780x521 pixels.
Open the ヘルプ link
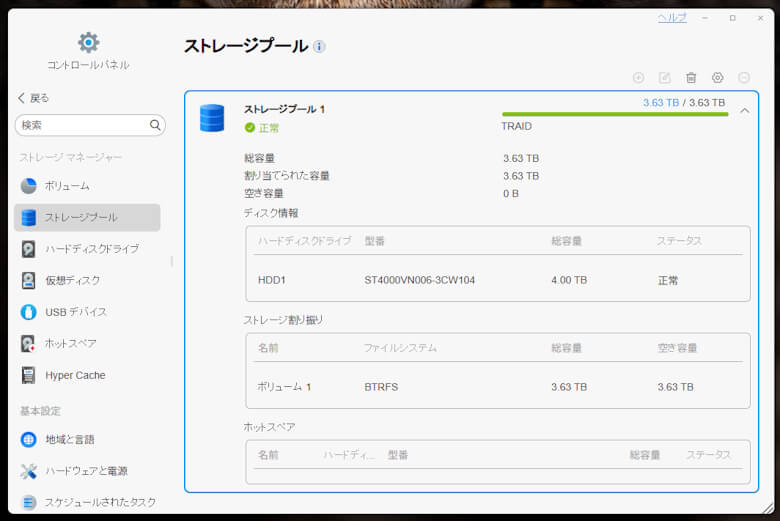point(671,18)
